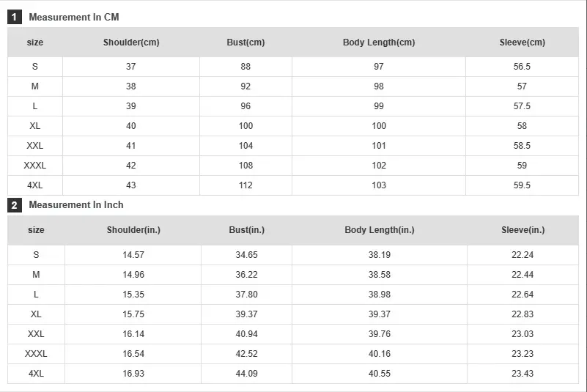Viewport: 587px width, 392px height.
Task: Click the bust value 112 cell
Action: click(245, 185)
